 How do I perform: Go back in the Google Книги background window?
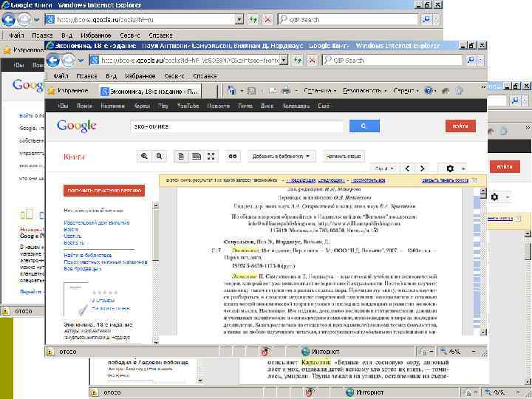[8, 19]
